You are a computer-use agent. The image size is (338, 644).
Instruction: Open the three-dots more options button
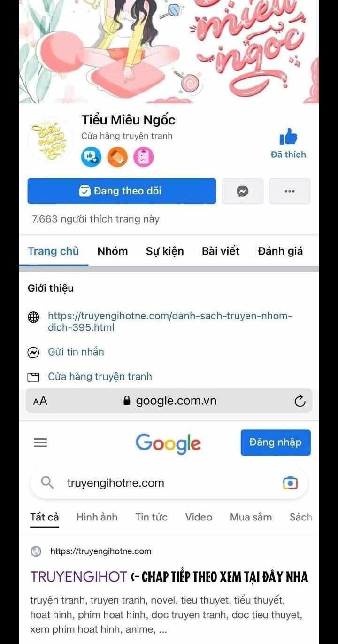click(290, 191)
